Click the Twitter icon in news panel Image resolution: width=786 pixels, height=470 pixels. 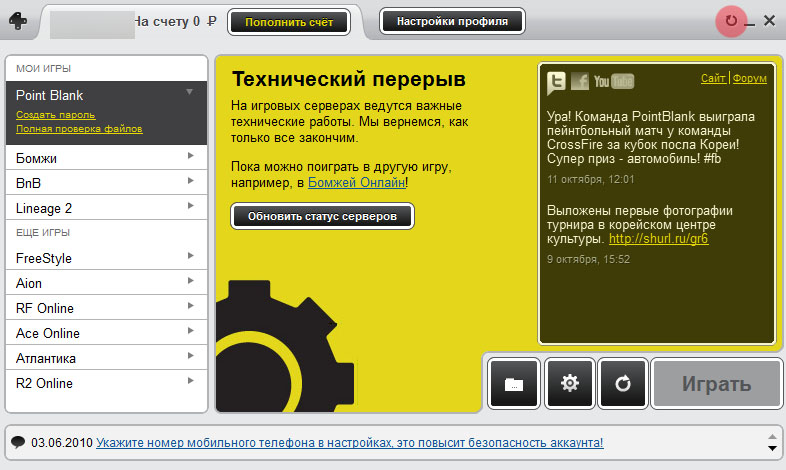[556, 81]
